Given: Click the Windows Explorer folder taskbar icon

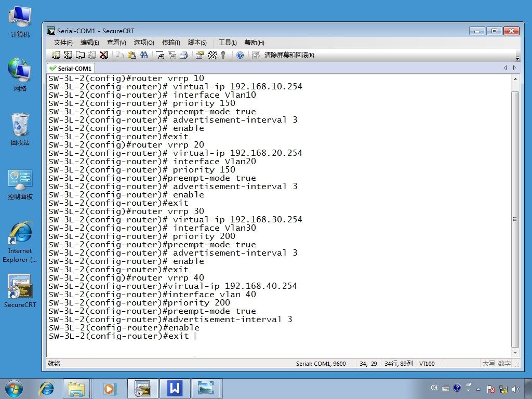Looking at the screenshot, I should (76, 389).
